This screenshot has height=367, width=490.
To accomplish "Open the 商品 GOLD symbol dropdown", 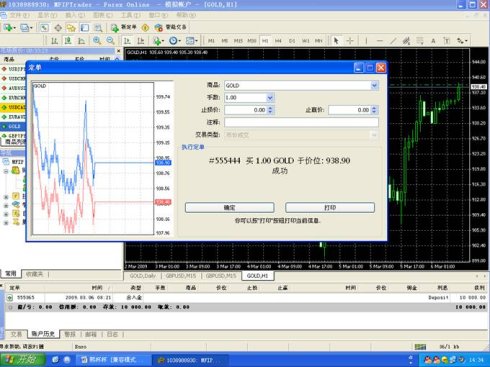I will click(x=374, y=86).
